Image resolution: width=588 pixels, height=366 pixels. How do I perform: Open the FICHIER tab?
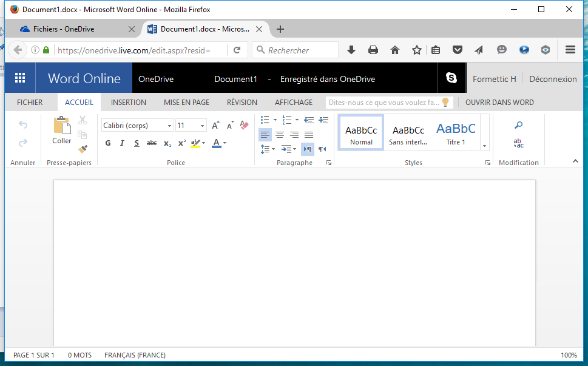[30, 103]
